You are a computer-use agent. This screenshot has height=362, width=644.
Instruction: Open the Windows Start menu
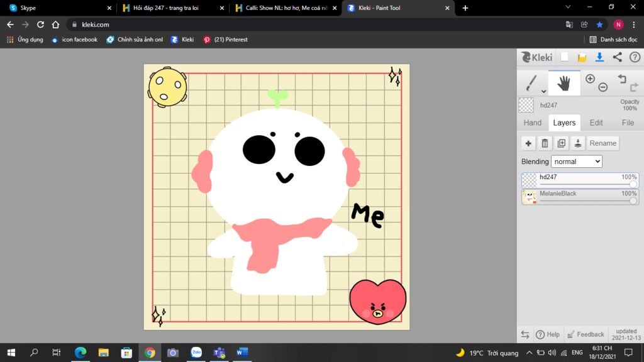(x=11, y=353)
